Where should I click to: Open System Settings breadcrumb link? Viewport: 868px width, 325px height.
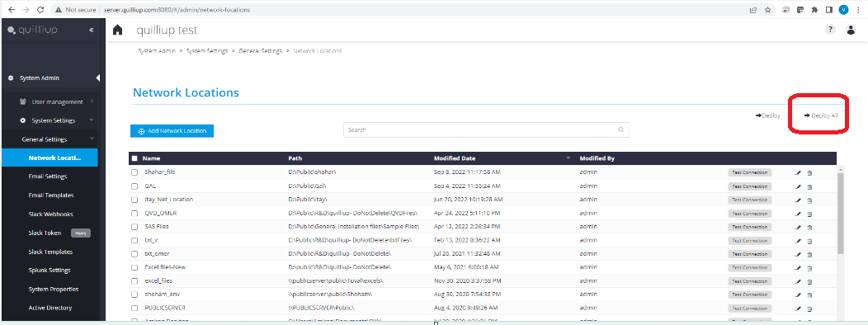coord(207,51)
